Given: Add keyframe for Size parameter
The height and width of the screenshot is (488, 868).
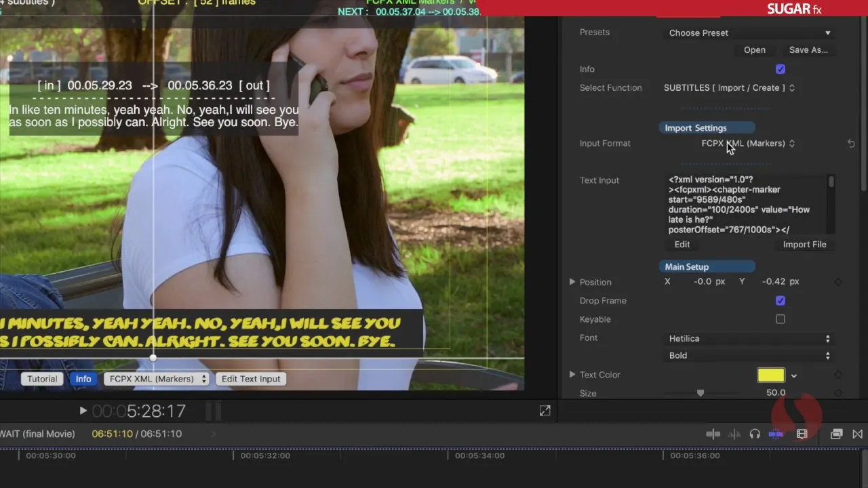Looking at the screenshot, I should tap(838, 393).
